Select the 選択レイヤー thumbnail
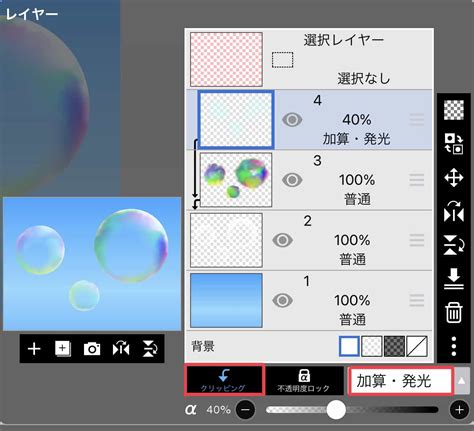Viewport: 474px width, 431px height. pos(226,59)
